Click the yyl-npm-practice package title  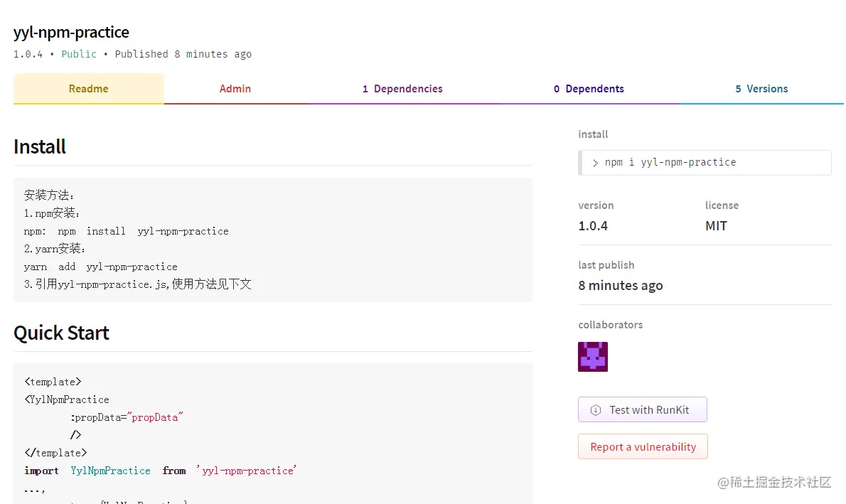click(x=71, y=33)
